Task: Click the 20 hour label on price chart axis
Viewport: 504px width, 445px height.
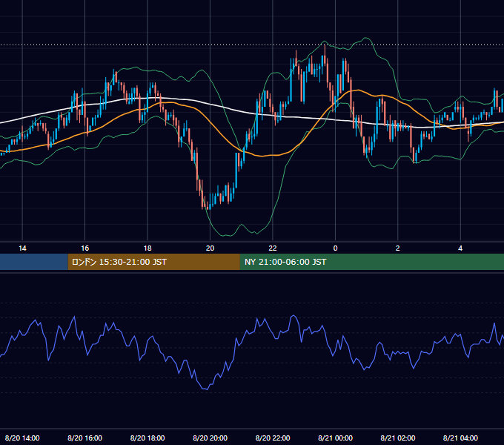Action: [x=210, y=248]
